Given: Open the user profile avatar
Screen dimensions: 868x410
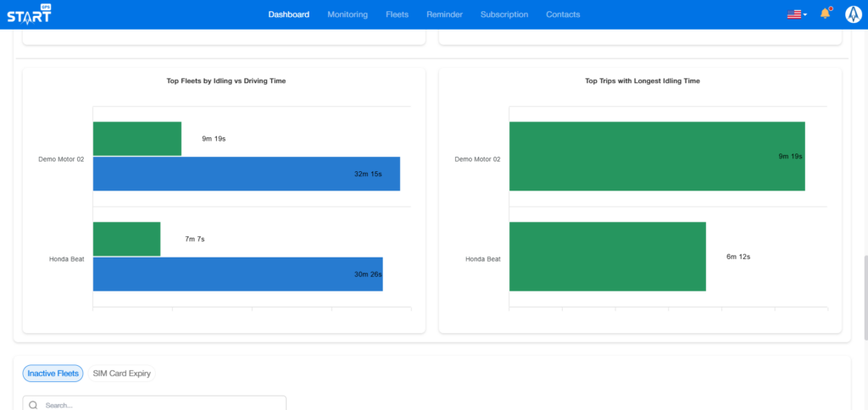Looking at the screenshot, I should 853,14.
